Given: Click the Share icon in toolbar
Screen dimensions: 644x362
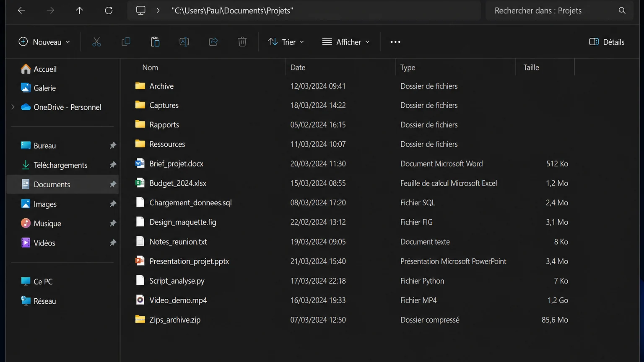Looking at the screenshot, I should click(213, 42).
